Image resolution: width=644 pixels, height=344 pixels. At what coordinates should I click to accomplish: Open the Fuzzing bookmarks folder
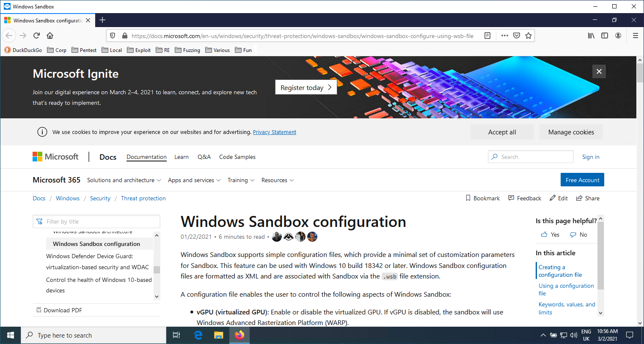pos(187,50)
